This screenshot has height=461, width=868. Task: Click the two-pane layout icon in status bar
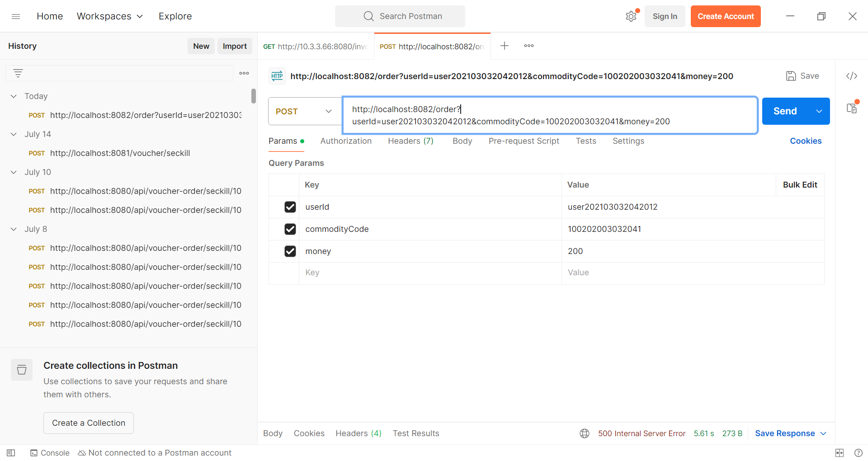coord(840,453)
